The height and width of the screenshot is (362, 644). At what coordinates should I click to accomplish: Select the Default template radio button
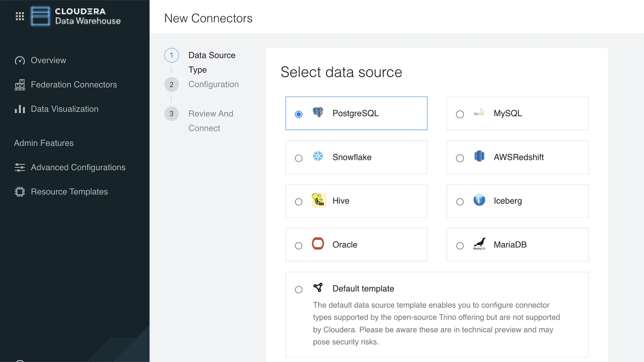point(298,289)
